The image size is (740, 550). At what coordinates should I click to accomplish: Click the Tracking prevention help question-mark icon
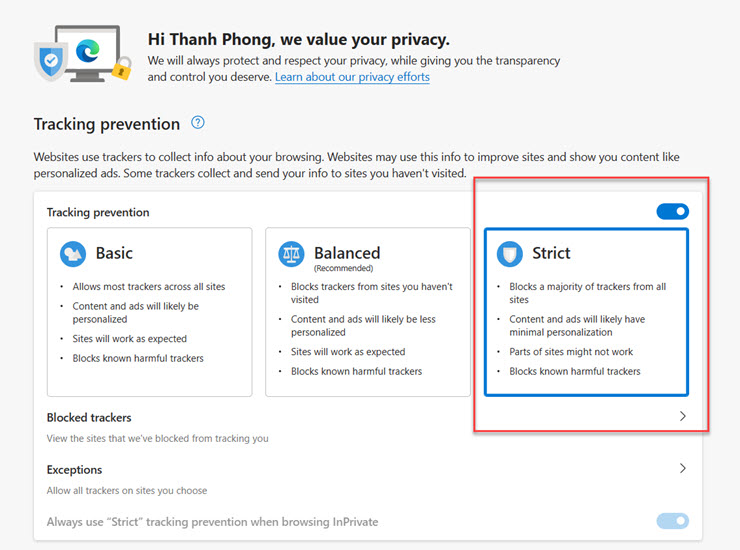[x=198, y=123]
